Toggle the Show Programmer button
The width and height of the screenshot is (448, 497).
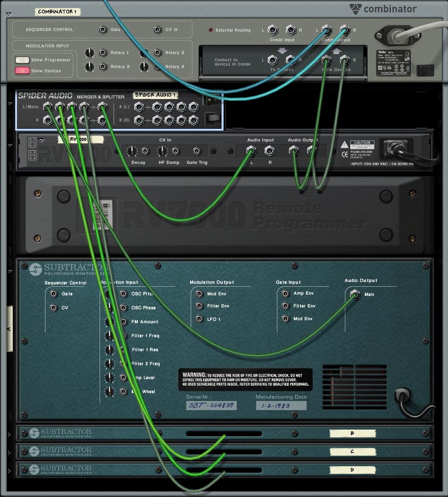22,60
